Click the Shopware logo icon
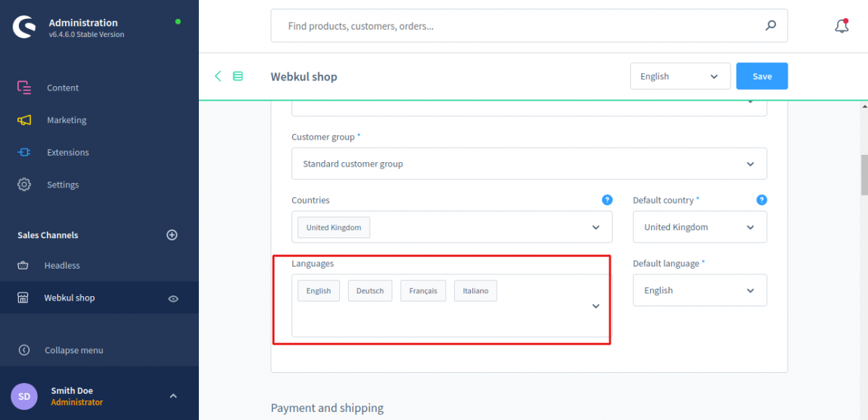 [x=24, y=27]
